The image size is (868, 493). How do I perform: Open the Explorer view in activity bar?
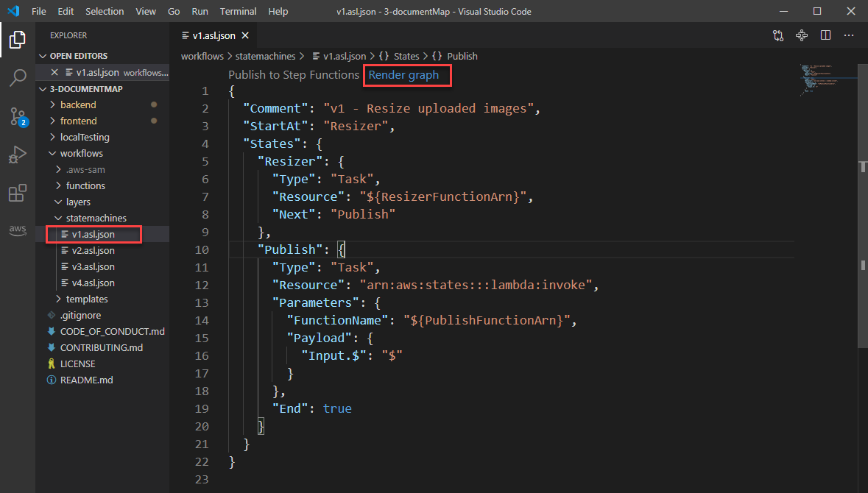[18, 38]
